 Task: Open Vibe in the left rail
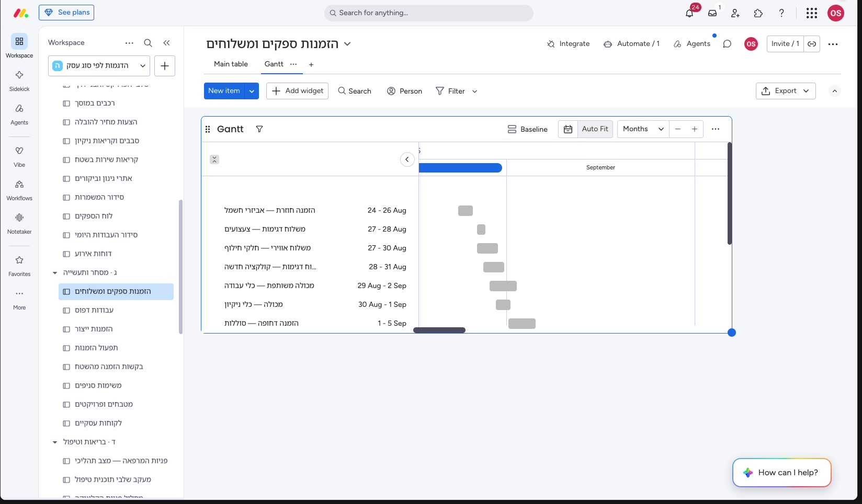point(19,156)
